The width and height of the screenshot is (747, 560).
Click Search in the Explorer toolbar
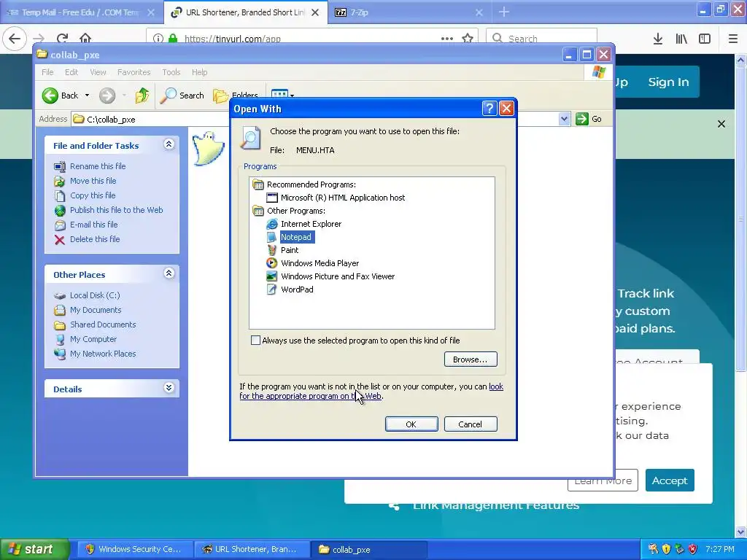(182, 96)
